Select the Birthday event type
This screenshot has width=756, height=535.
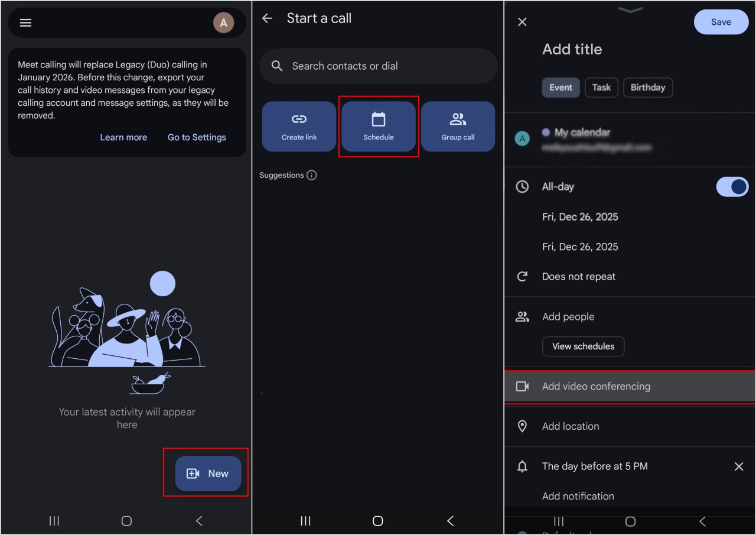(x=647, y=87)
